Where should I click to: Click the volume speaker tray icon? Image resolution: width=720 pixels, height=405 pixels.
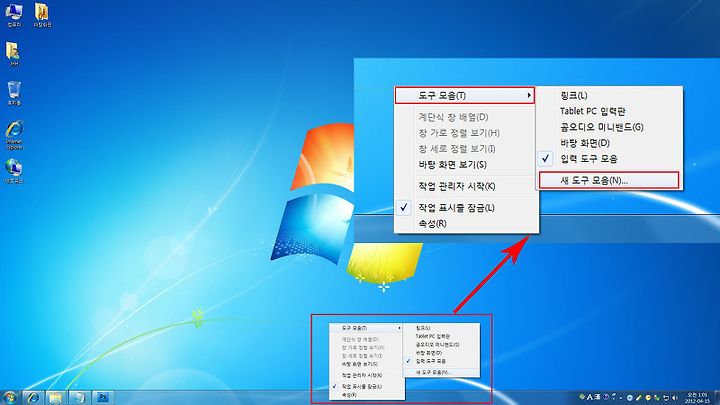pyautogui.click(x=674, y=397)
